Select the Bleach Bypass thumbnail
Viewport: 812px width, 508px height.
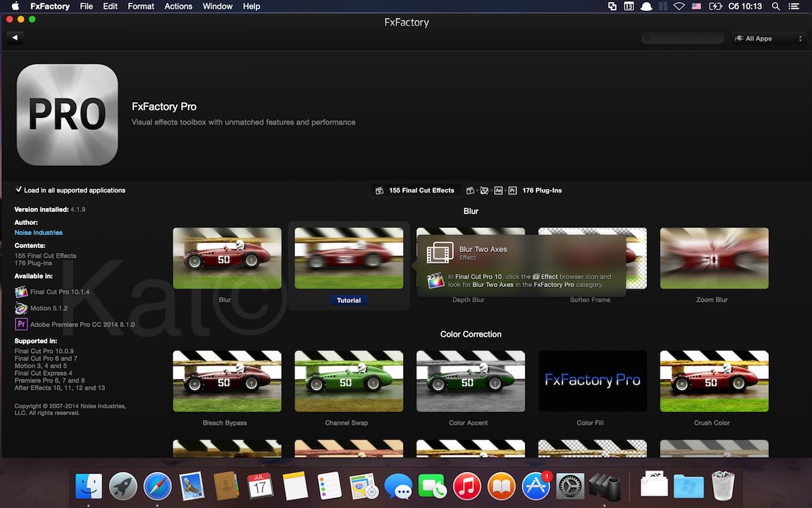pyautogui.click(x=227, y=381)
